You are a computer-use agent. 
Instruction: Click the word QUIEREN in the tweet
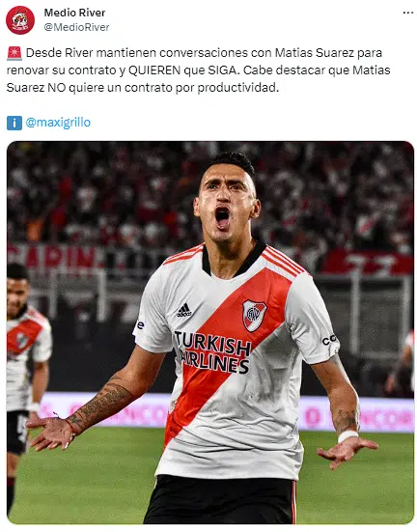154,70
